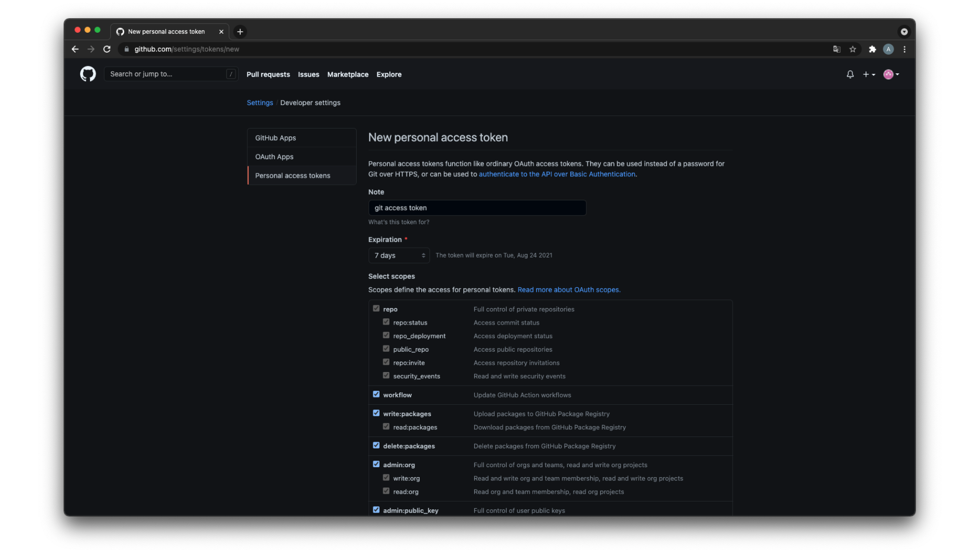Viewport: 980px width, 552px height.
Task: Toggle the public_repo checkbox
Action: (386, 349)
